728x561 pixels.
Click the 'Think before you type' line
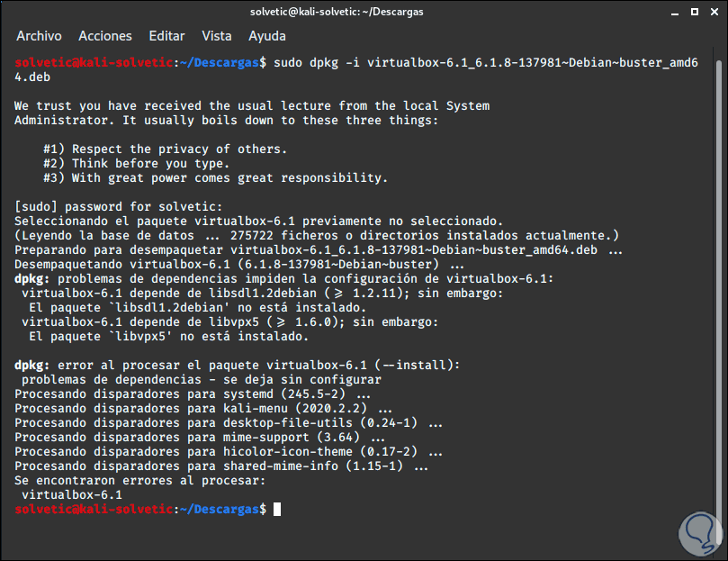[x=136, y=164]
